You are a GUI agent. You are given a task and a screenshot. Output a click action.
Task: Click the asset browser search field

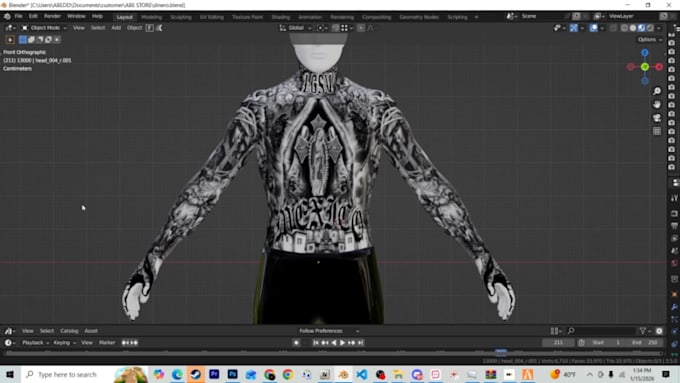tap(601, 331)
